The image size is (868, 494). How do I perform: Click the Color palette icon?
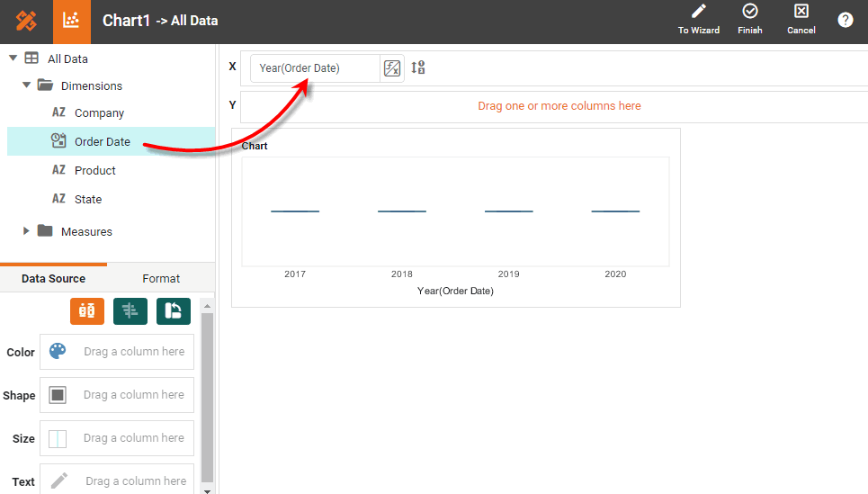(58, 352)
